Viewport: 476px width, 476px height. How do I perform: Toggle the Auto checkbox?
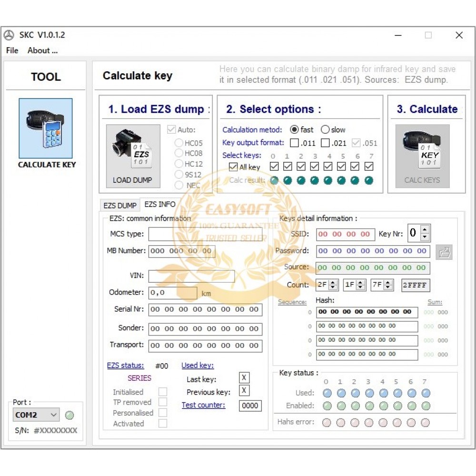pyautogui.click(x=171, y=129)
